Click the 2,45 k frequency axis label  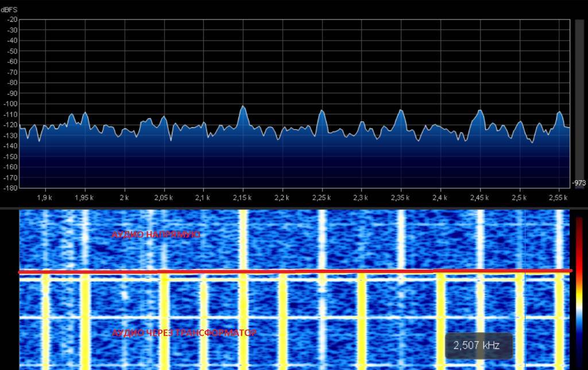click(479, 198)
